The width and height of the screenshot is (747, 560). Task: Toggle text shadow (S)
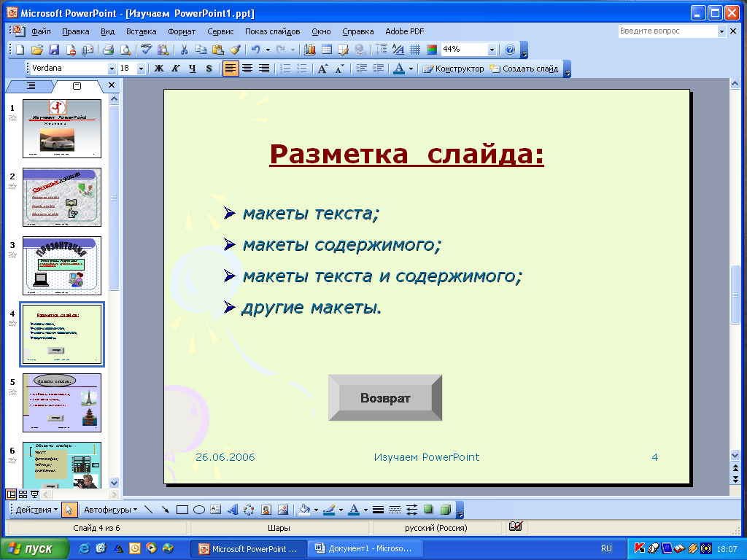[x=209, y=69]
